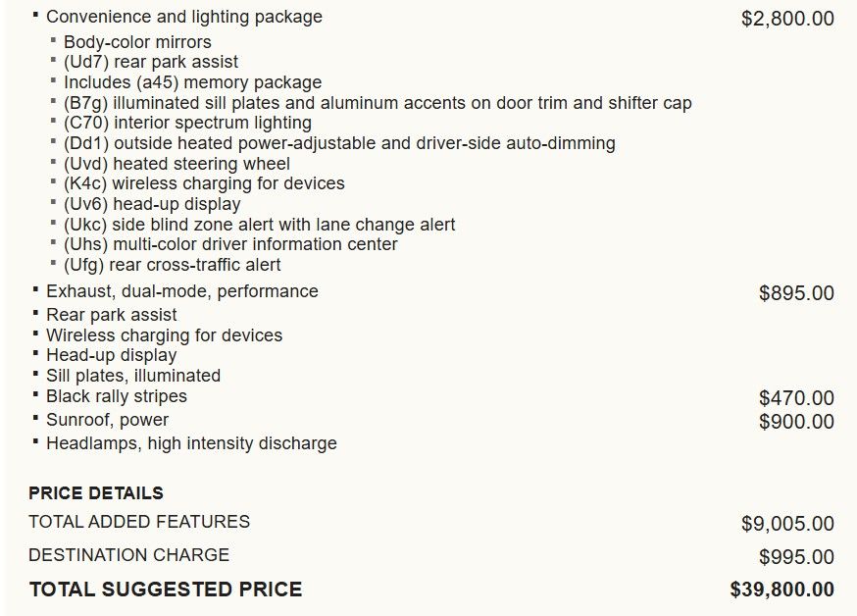Click the Convenience and lighting package heading
The width and height of the screenshot is (857, 616).
point(183,17)
